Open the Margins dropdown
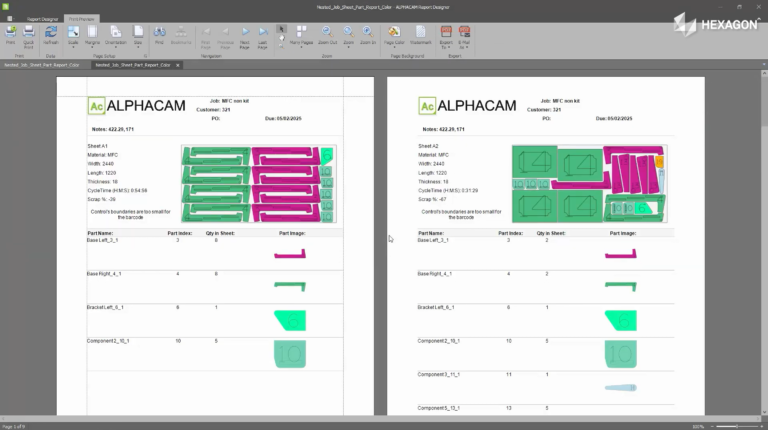Image resolution: width=768 pixels, height=430 pixels. 92,36
